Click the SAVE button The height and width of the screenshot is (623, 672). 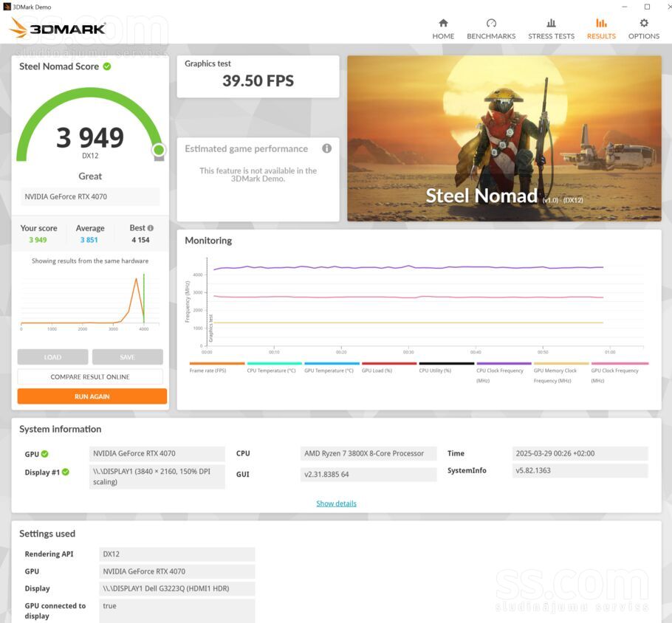tap(127, 357)
